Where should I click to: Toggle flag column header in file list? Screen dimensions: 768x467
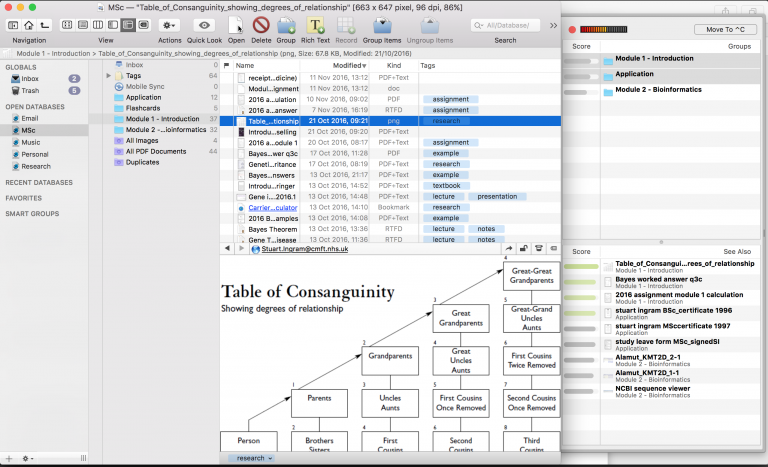[x=226, y=65]
